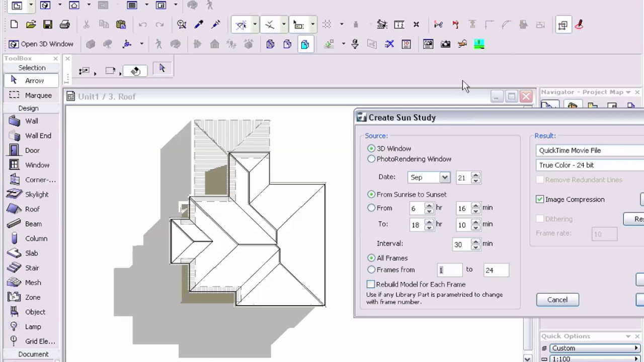Choose the Slab tool
Screen dimensions: 644x362
(x=31, y=253)
